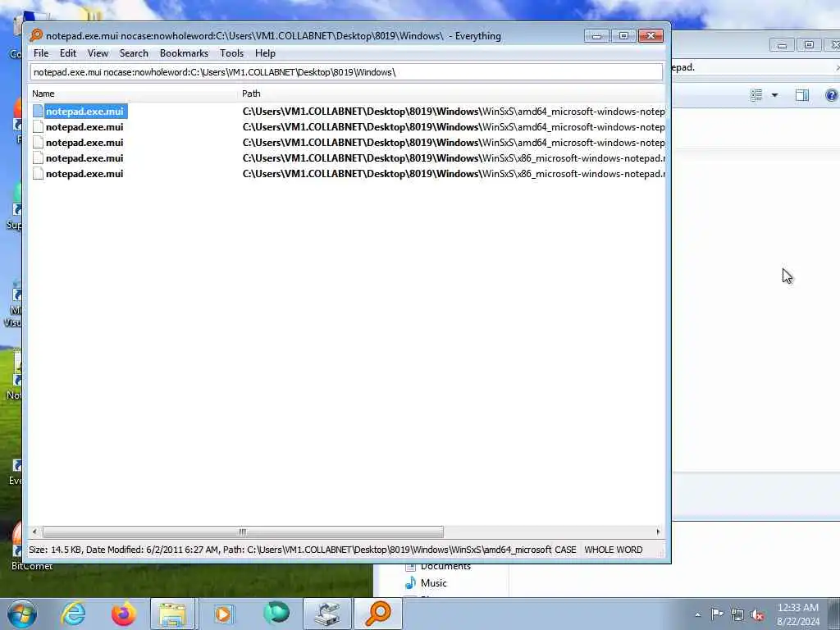Viewport: 840px width, 630px height.
Task: Toggle WHOLE WORD indicator in the status bar
Action: [x=614, y=550]
